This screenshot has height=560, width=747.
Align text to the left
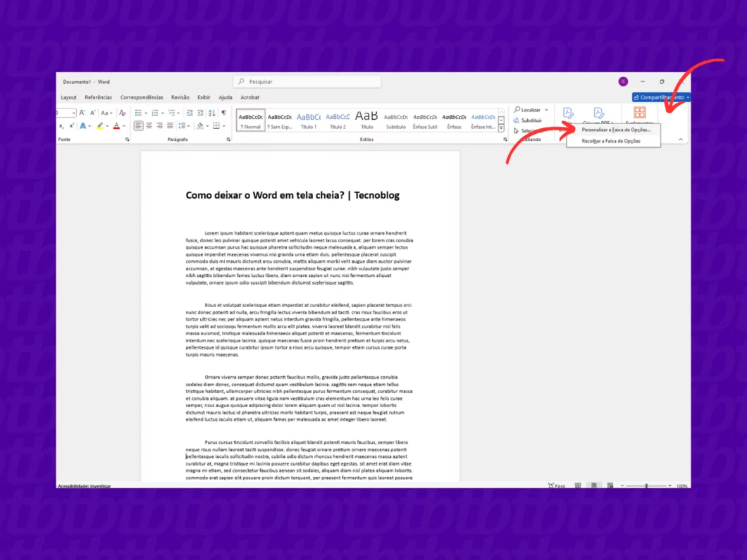click(139, 125)
